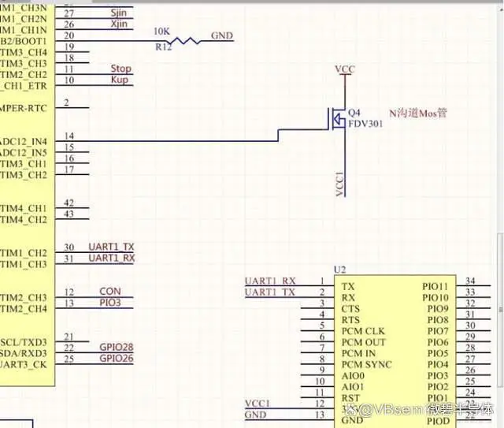
Task: Click the TIM4_CH1 pin name
Action: click(x=24, y=209)
